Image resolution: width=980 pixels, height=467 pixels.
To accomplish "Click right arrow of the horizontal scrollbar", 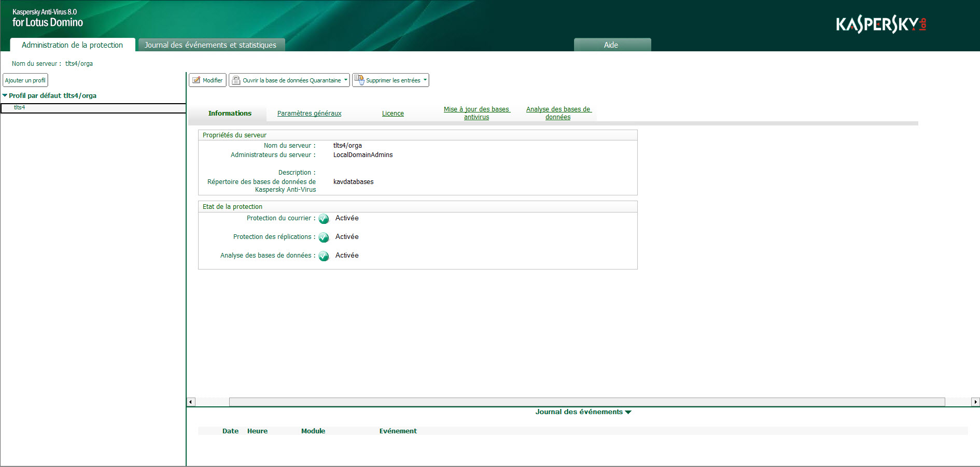I will click(x=975, y=402).
